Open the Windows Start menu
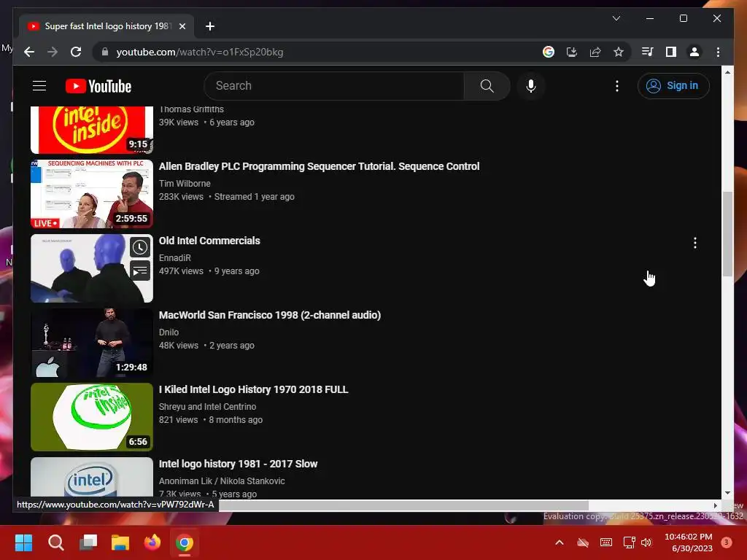This screenshot has width=747, height=560. 23,542
